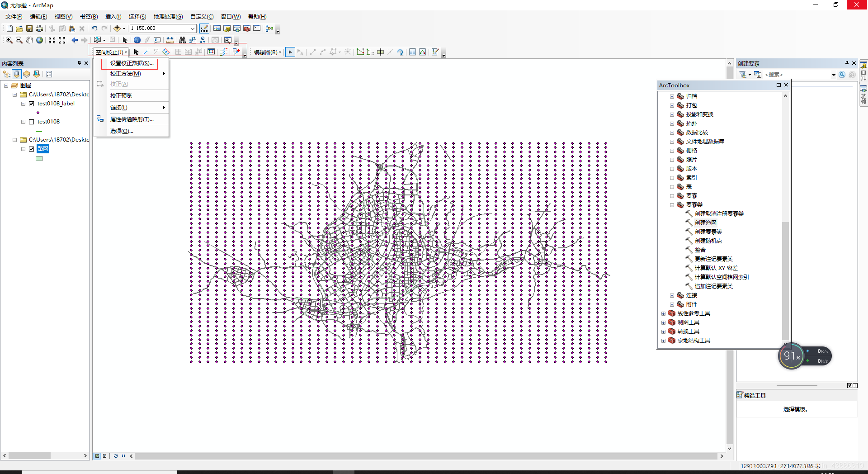Choose 校正预览 from the menu
This screenshot has height=474, width=868.
click(x=131, y=96)
